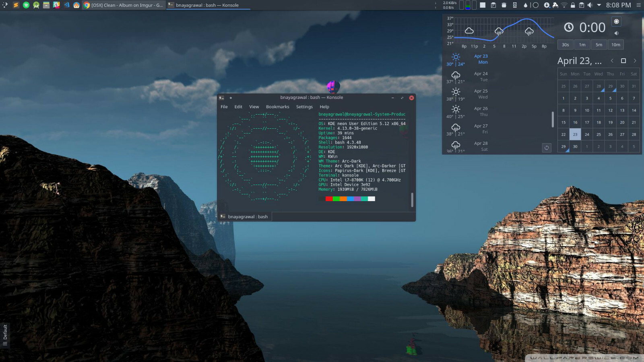
Task: Select the Apr 26 Thu forecast row
Action: [467, 111]
